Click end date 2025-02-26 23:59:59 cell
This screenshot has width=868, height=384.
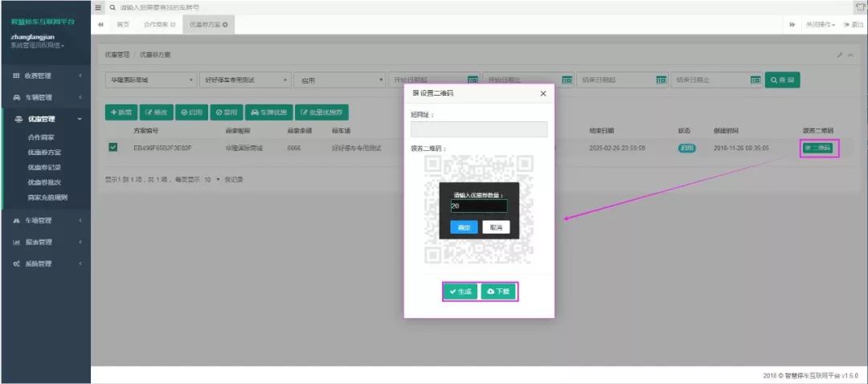click(x=616, y=149)
